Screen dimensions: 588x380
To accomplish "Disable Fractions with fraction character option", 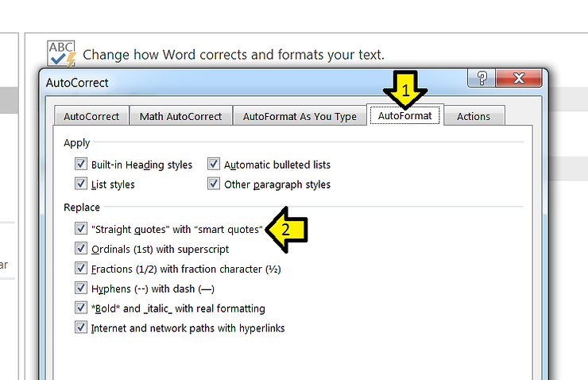I will (80, 268).
